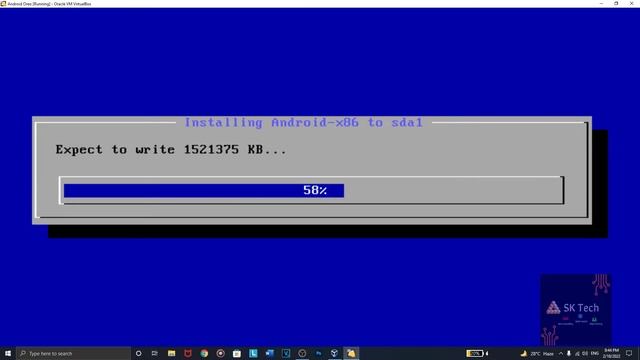Open the notification center icon
Screen dimensions: 640x360
[629, 353]
